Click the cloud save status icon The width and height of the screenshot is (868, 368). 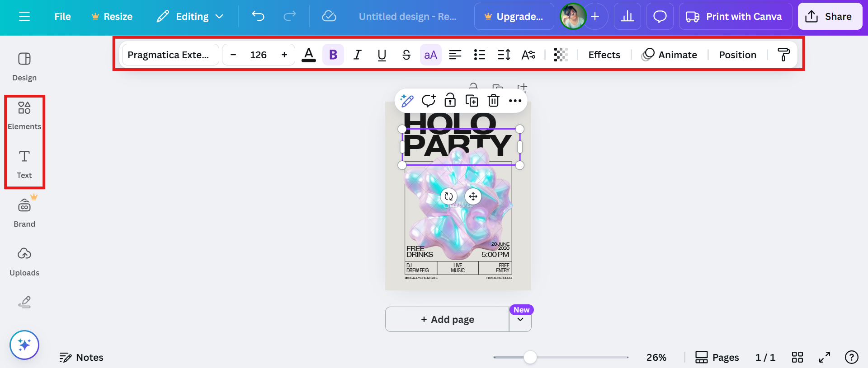tap(329, 17)
